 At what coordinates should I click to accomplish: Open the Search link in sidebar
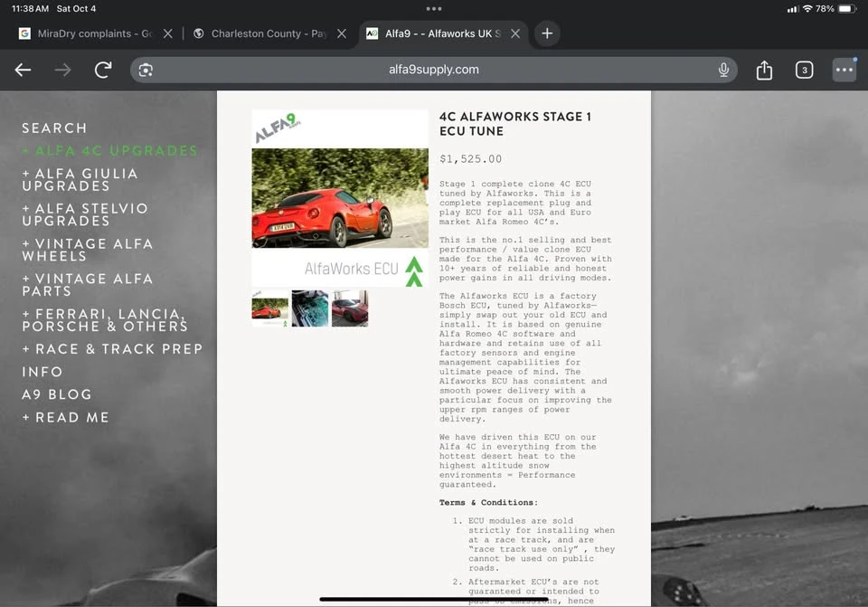pyautogui.click(x=54, y=128)
